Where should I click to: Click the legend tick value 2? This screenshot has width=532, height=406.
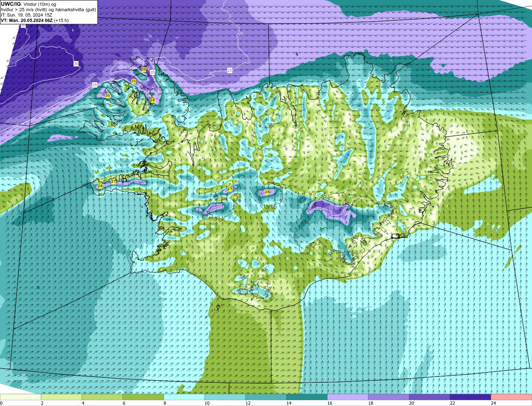pyautogui.click(x=42, y=403)
